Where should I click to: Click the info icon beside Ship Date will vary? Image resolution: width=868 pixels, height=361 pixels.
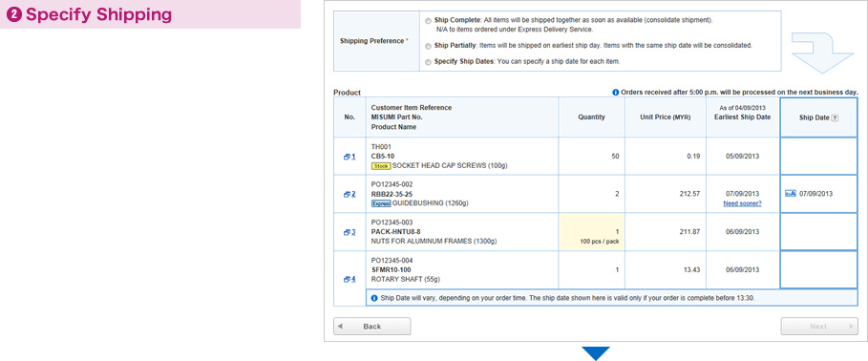[x=374, y=298]
